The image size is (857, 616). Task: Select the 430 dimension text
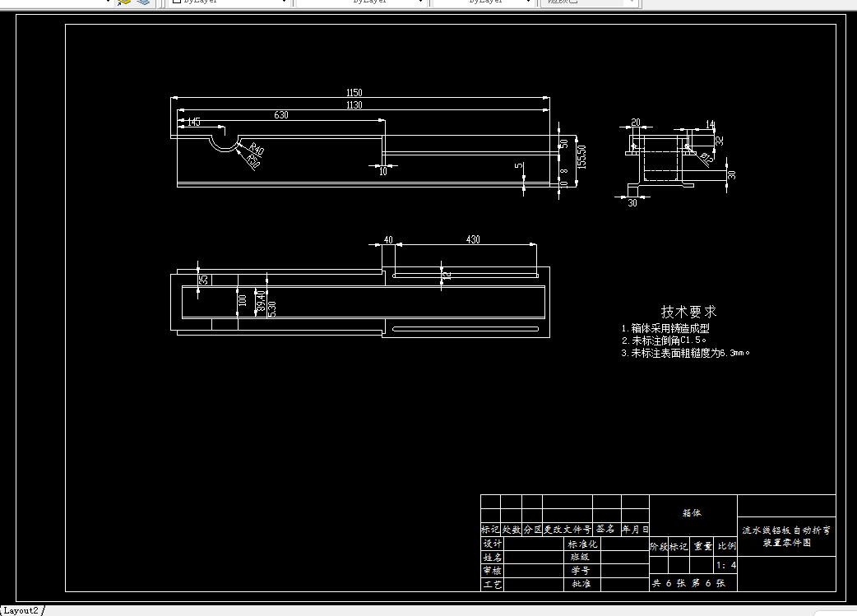tap(473, 239)
